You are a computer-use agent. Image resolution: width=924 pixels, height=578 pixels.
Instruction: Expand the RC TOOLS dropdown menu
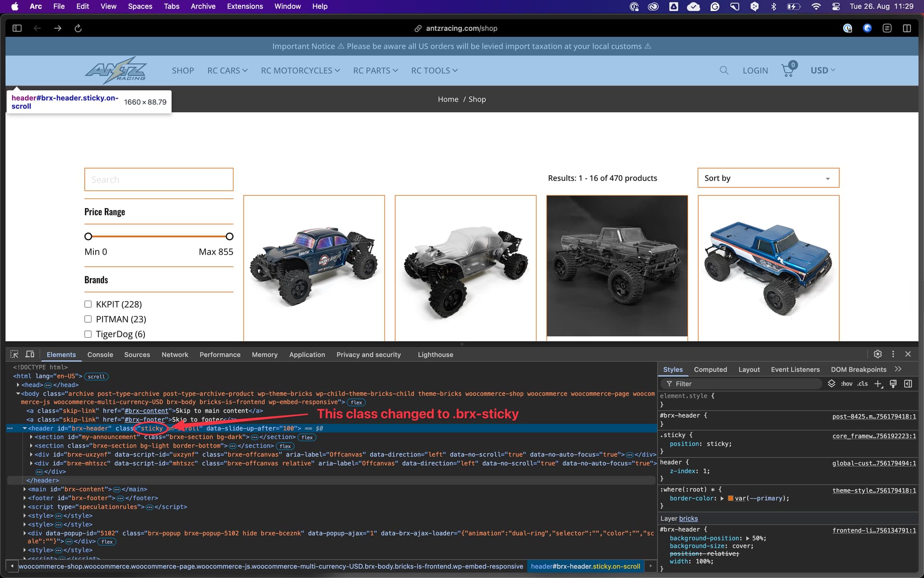[435, 70]
